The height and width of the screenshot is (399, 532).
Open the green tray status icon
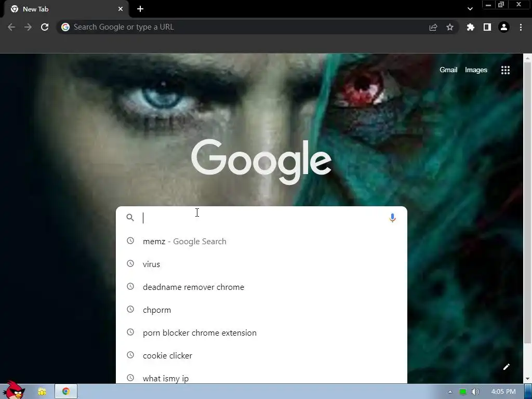462,392
